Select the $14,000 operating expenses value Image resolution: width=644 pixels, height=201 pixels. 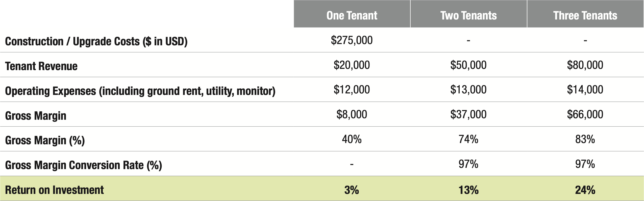[x=585, y=90]
